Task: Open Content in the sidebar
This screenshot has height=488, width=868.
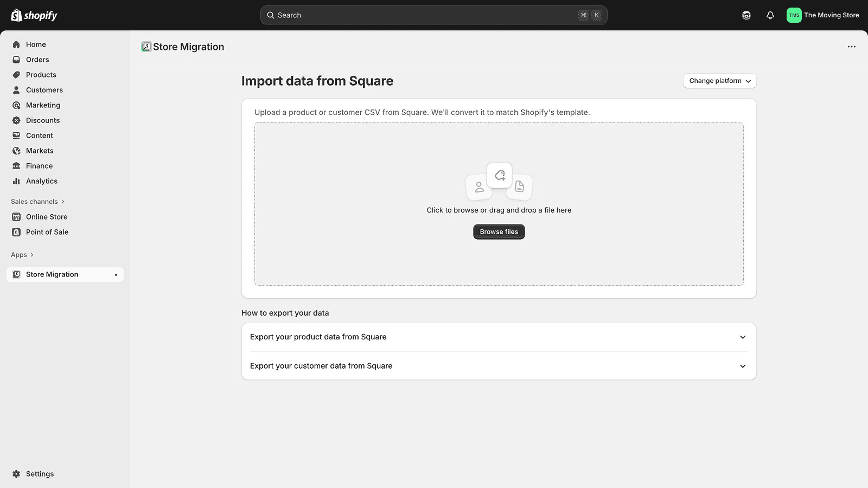Action: pyautogui.click(x=65, y=136)
